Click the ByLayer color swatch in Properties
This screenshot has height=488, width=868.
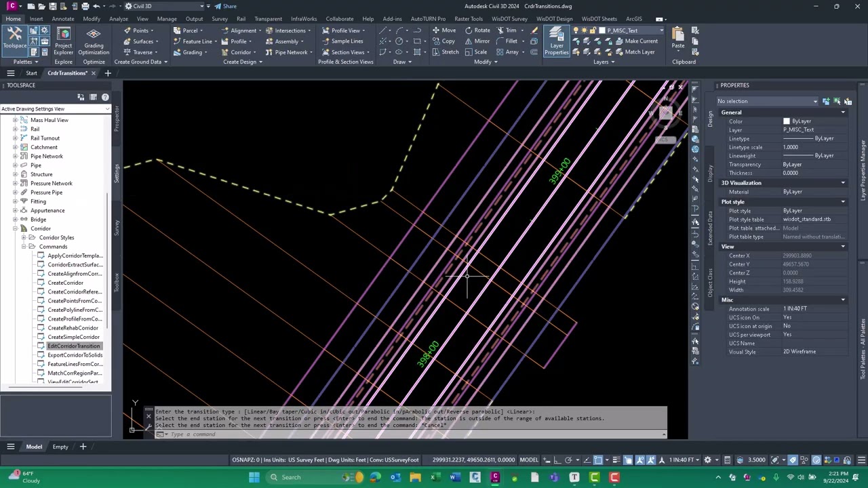click(x=787, y=121)
